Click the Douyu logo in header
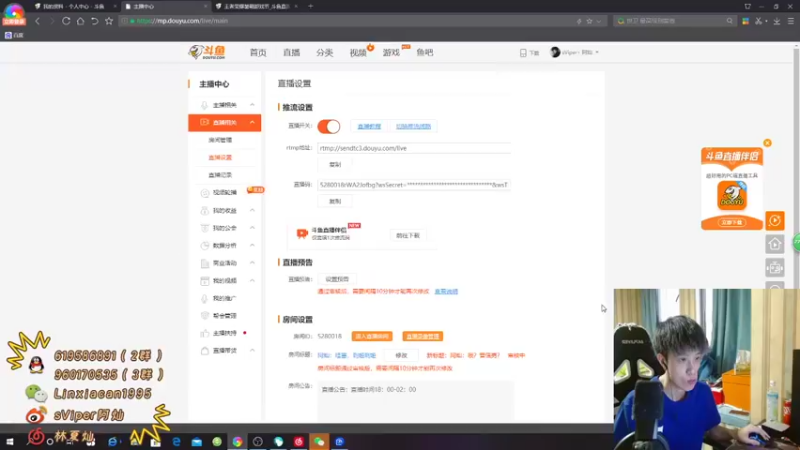This screenshot has width=800, height=450. (x=207, y=52)
